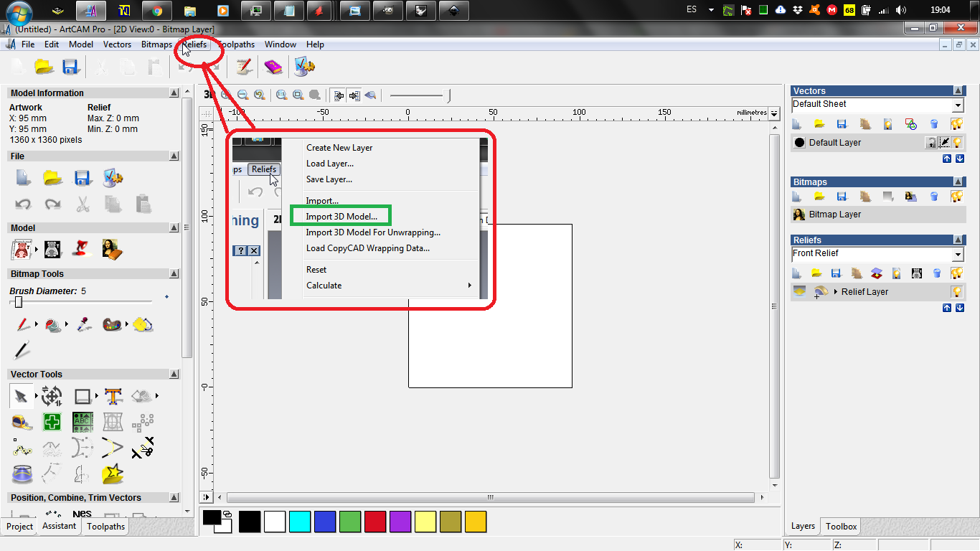Delete vector layer with the Vectors trash icon

click(934, 124)
